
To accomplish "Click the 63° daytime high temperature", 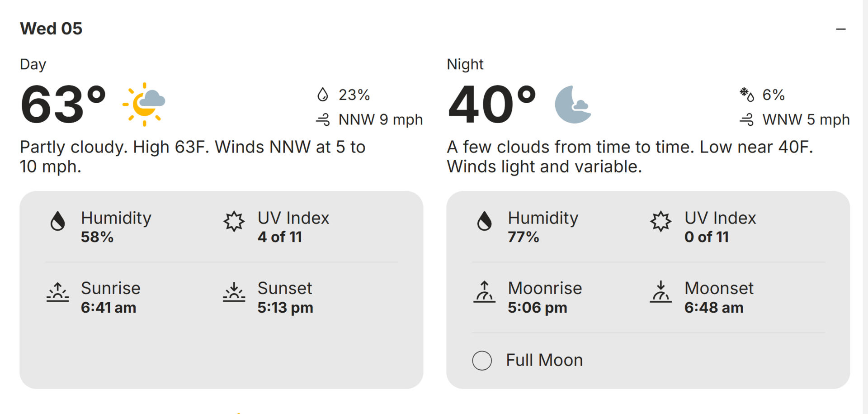I will tap(63, 105).
